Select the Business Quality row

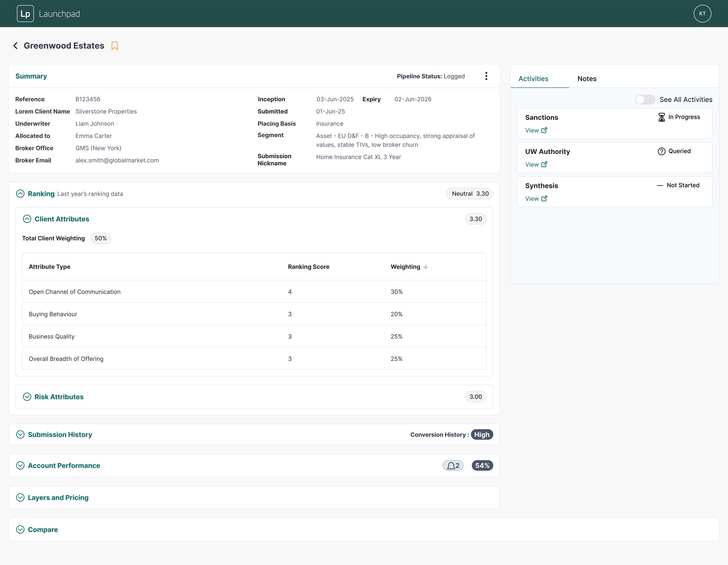tap(254, 336)
